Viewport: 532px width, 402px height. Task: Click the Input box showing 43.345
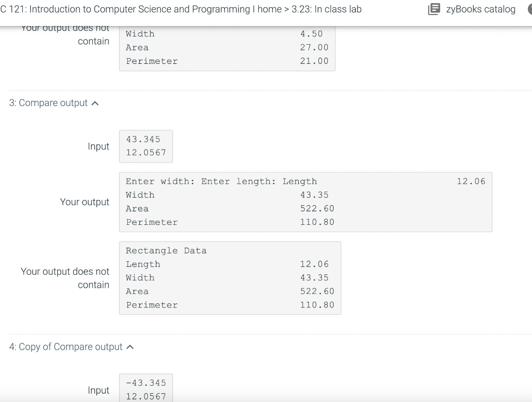pyautogui.click(x=146, y=146)
